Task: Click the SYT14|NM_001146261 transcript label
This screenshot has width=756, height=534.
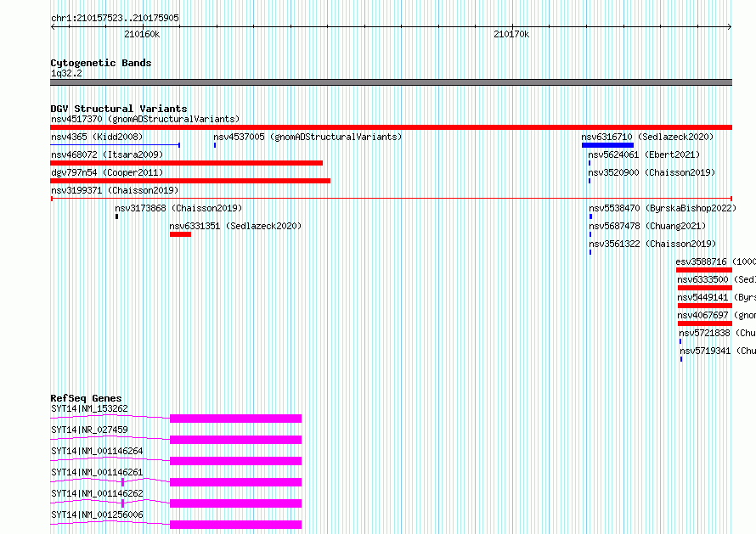Action: click(97, 472)
